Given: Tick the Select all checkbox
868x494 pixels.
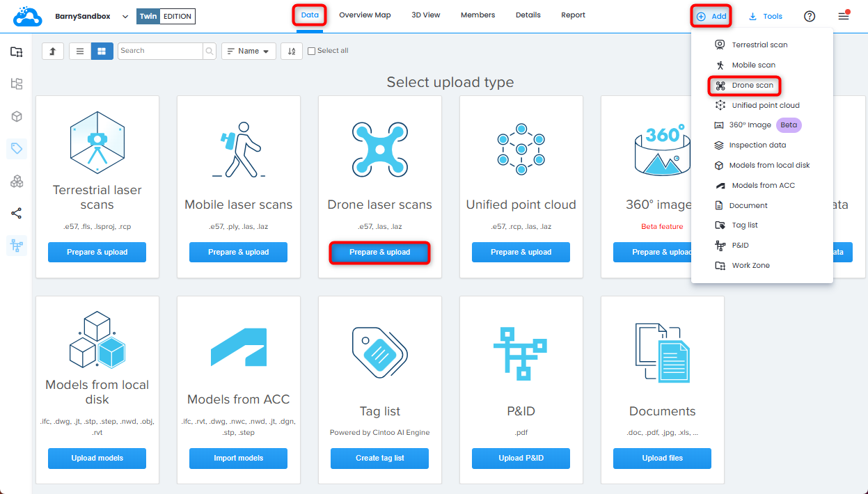Looking at the screenshot, I should pos(311,51).
